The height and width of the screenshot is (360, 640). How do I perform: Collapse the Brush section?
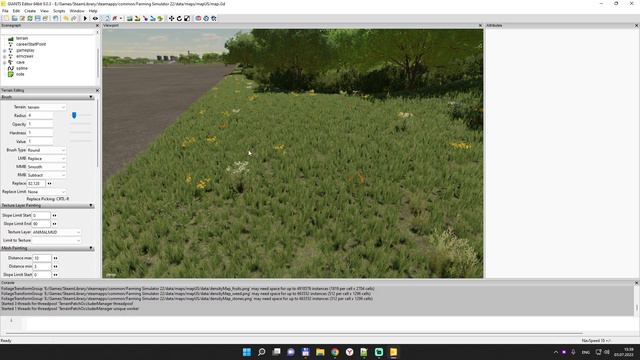click(x=91, y=97)
